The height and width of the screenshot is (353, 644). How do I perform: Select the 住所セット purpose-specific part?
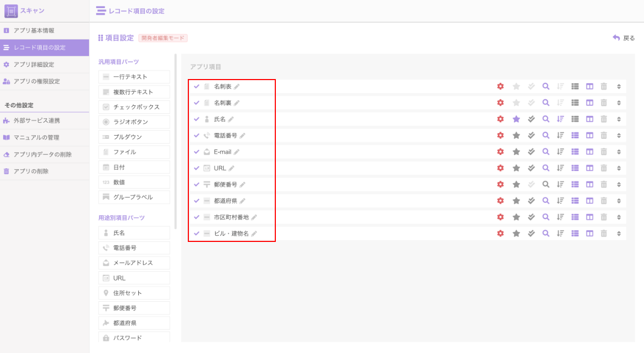tap(134, 293)
